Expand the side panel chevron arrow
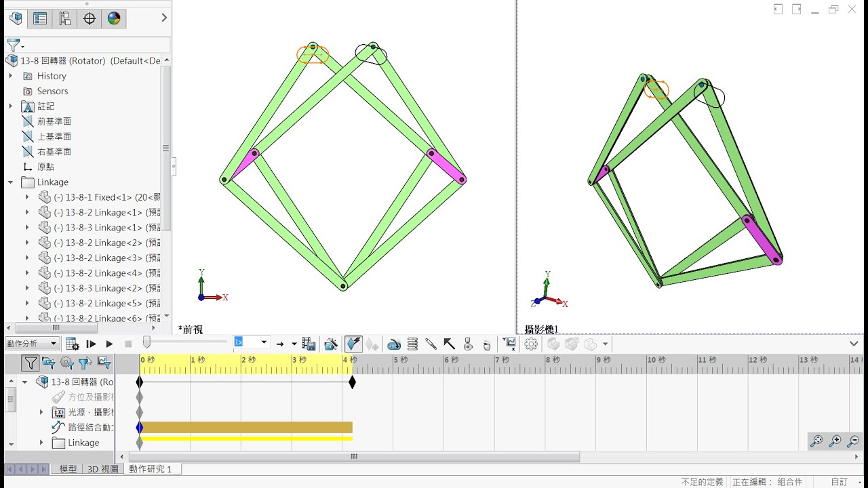This screenshot has width=868, height=488. coord(164,18)
